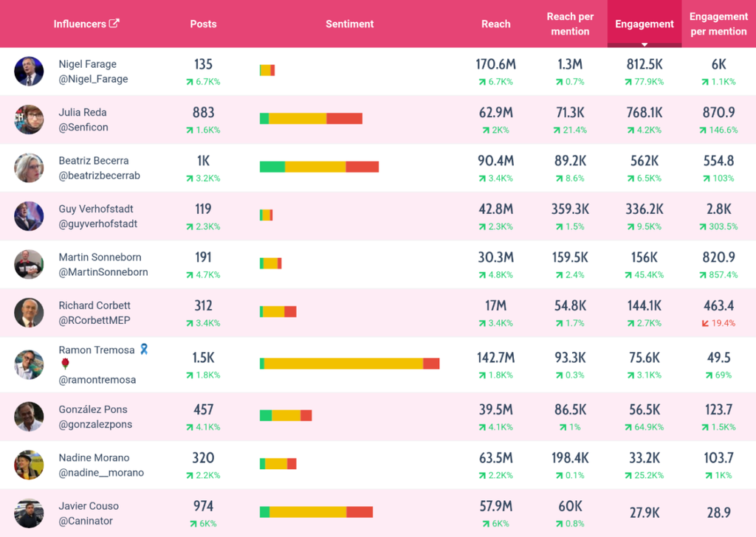Click the Posts column header
Image resolution: width=756 pixels, height=537 pixels.
coord(203,24)
